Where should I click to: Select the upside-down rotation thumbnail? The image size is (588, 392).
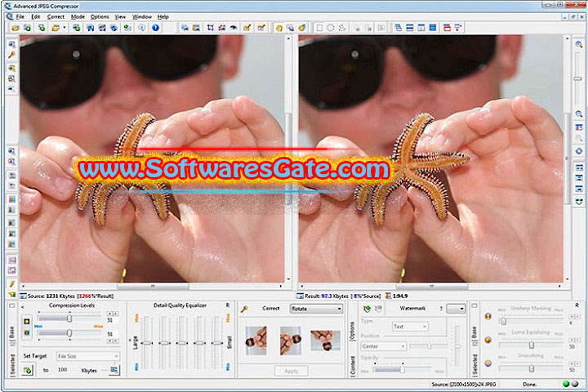[326, 341]
